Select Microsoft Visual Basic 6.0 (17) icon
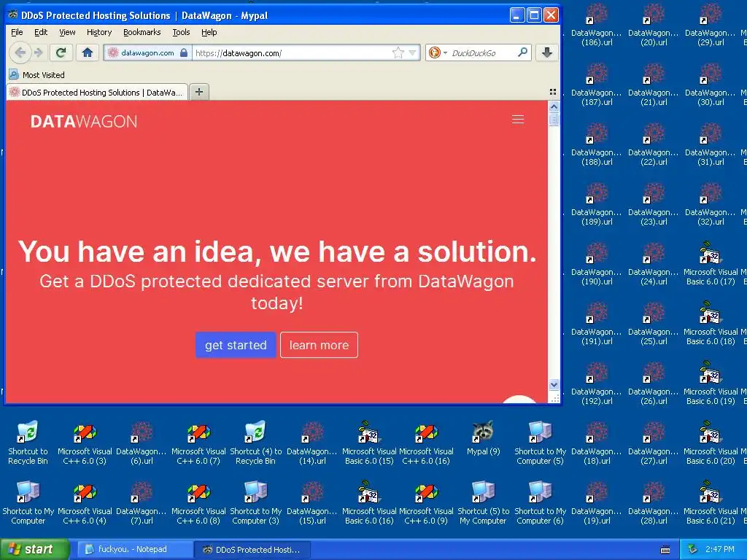This screenshot has width=747, height=560. click(x=711, y=262)
